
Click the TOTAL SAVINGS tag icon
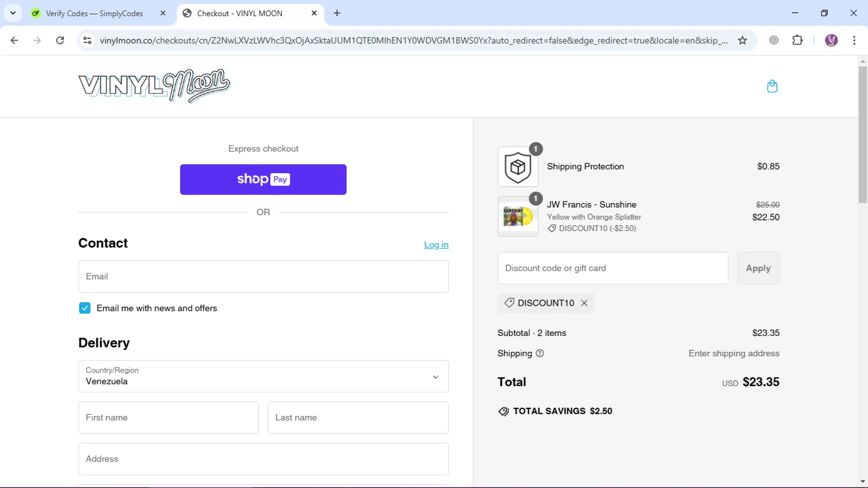503,412
